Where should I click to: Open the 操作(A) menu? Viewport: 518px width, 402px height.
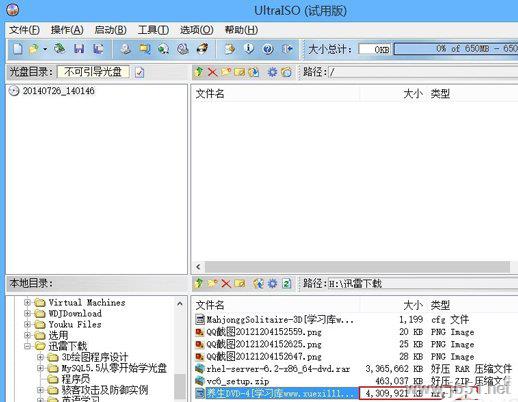[x=67, y=30]
